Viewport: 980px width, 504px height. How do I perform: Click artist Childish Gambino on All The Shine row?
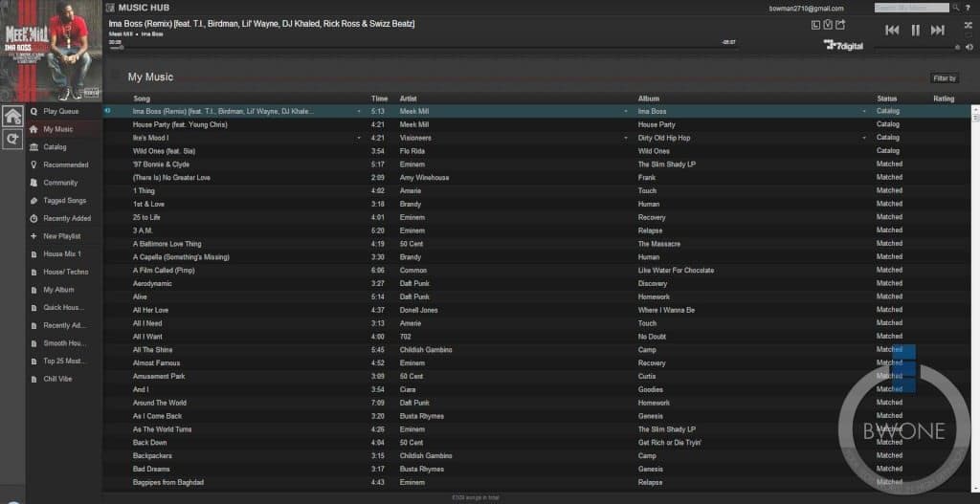(426, 350)
